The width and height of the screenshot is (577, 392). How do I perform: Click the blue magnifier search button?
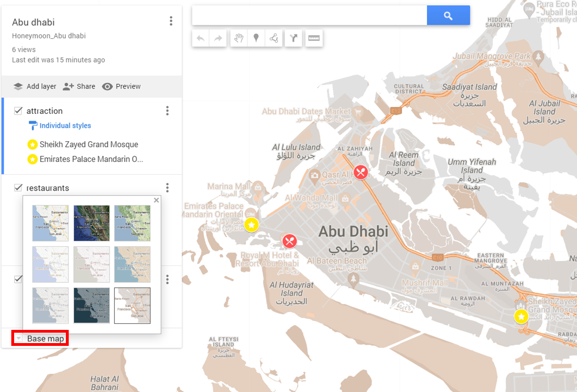click(448, 16)
